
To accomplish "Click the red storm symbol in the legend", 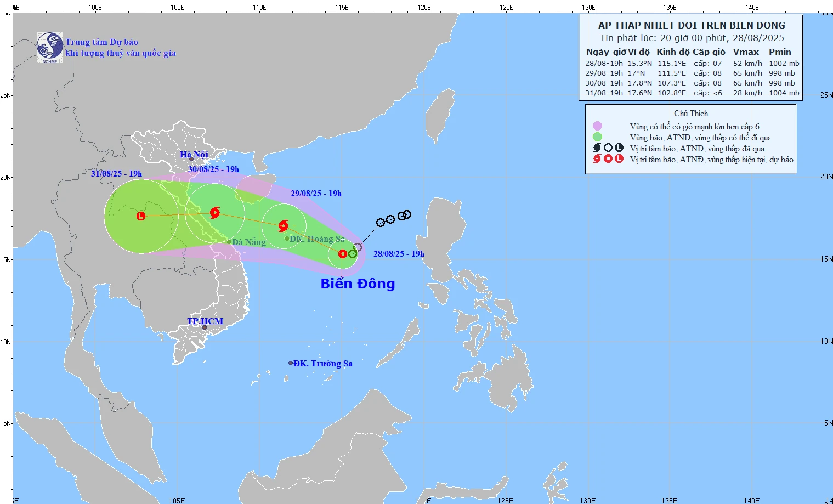I will (x=597, y=159).
